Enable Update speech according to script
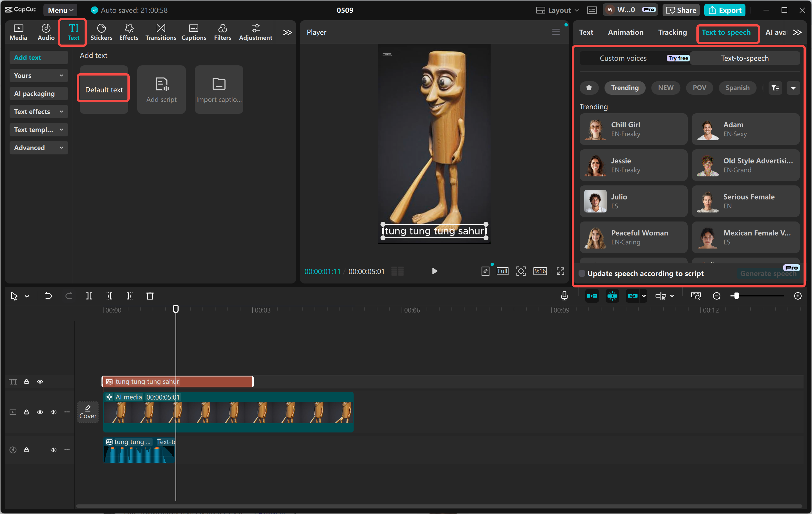Viewport: 812px width, 514px height. pyautogui.click(x=582, y=273)
